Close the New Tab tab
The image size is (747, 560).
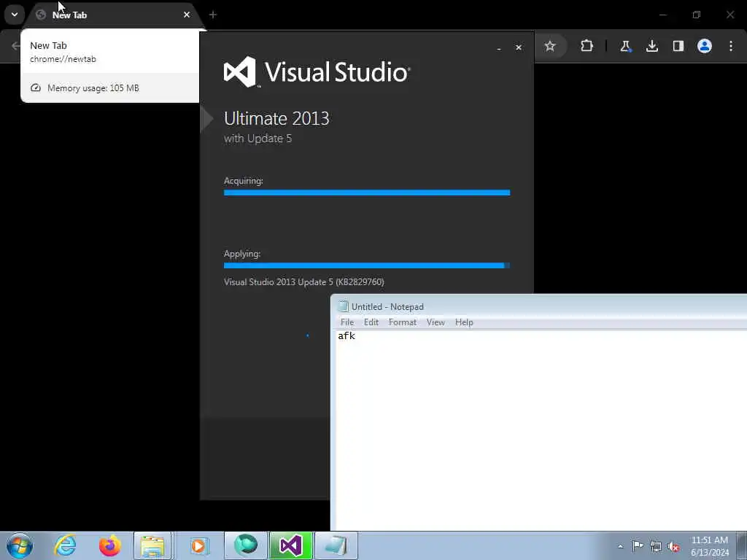click(187, 15)
